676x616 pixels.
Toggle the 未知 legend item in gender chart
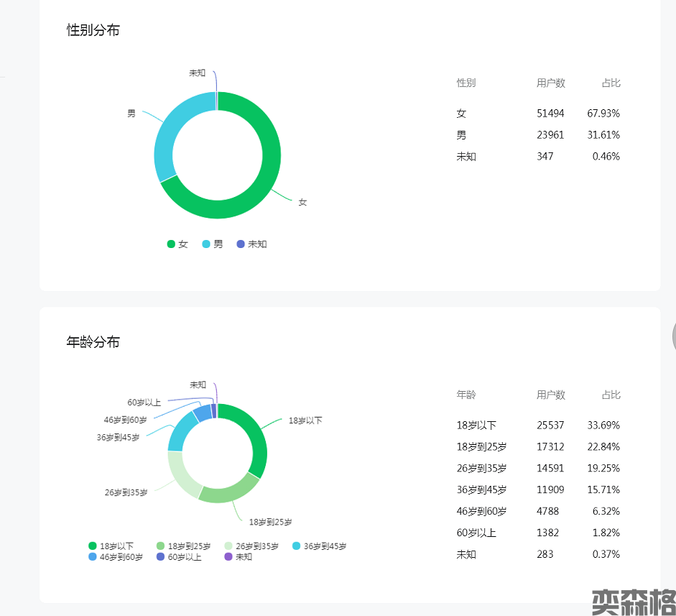[251, 244]
